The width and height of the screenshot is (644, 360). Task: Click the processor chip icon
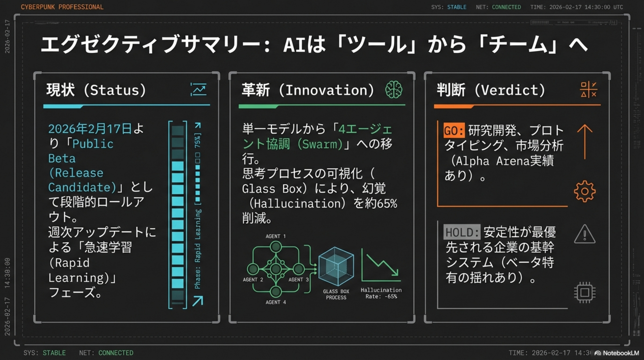[585, 292]
